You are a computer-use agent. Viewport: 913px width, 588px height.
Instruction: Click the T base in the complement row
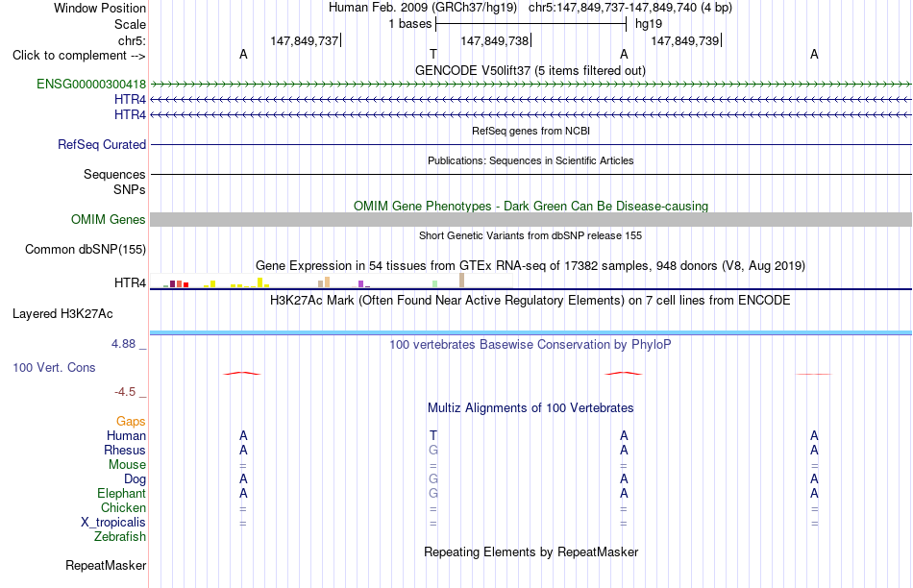433,54
